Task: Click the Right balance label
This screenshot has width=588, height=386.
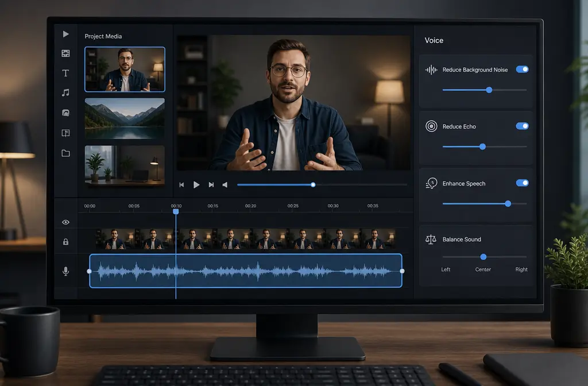Action: point(521,269)
